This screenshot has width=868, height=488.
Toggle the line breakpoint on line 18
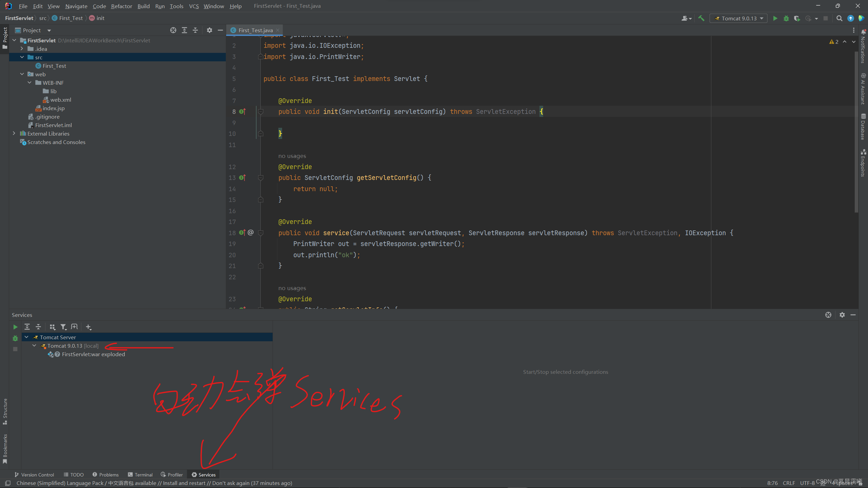(x=233, y=232)
